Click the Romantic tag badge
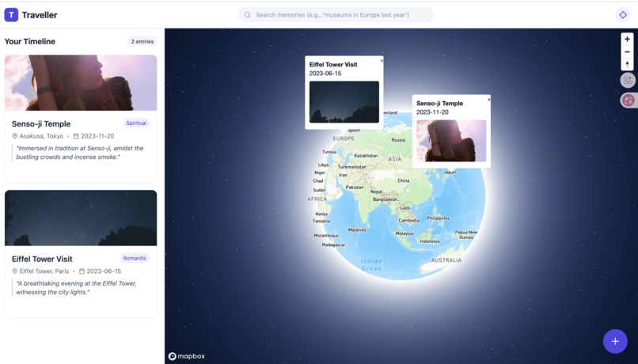The width and height of the screenshot is (638, 364). [x=135, y=258]
